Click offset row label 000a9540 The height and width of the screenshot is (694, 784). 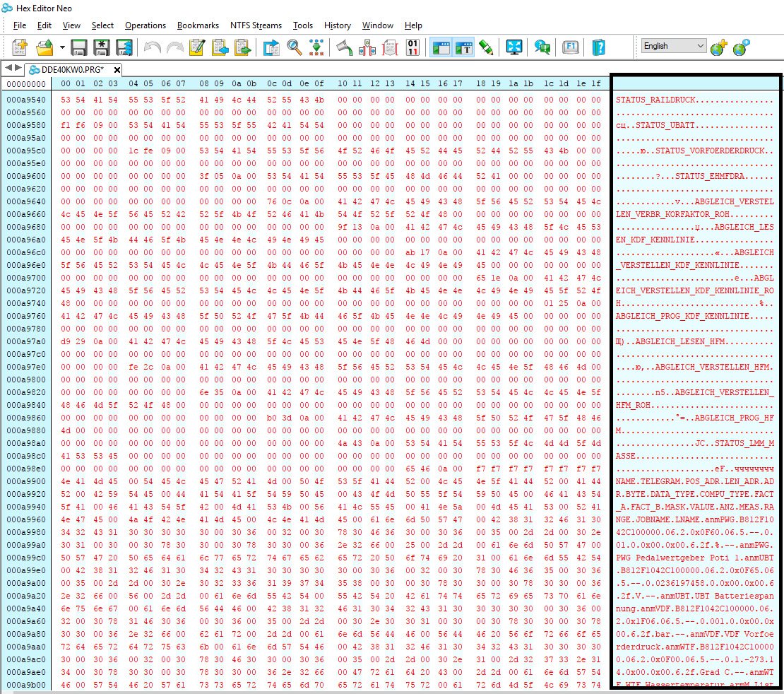coord(26,100)
